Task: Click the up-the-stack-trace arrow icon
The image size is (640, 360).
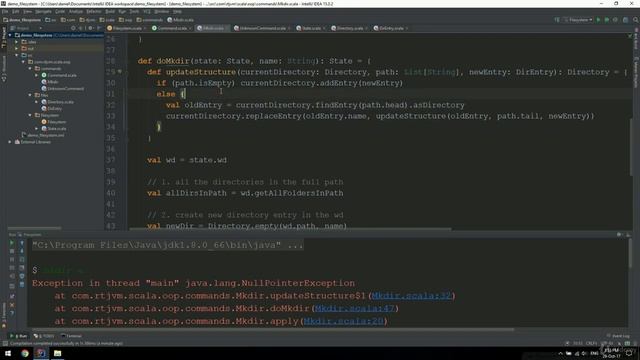Action: pos(22,243)
